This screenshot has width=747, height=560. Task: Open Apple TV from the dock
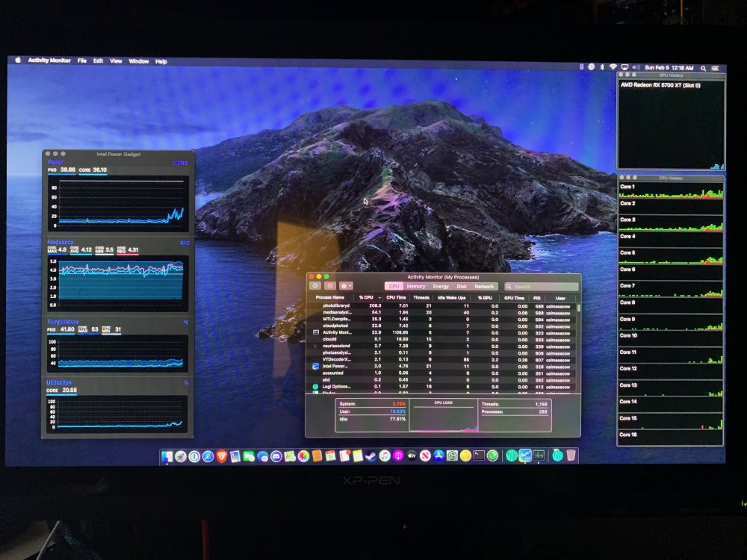pos(412,455)
